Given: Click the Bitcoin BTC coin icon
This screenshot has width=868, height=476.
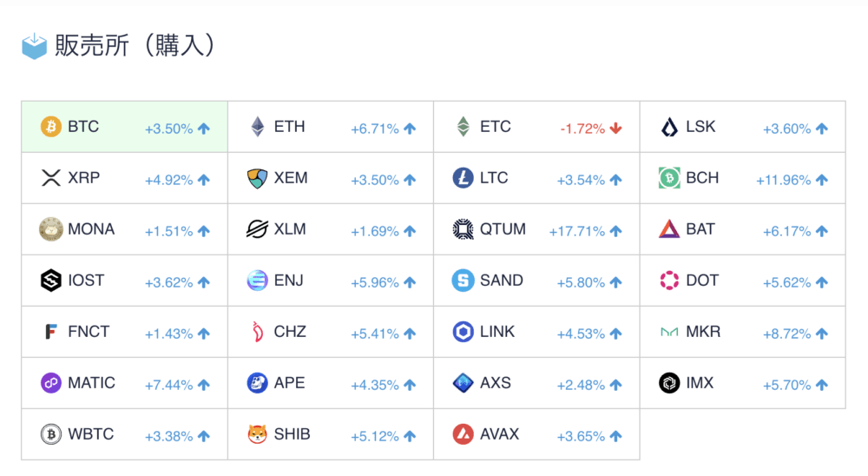Looking at the screenshot, I should coord(51,127).
